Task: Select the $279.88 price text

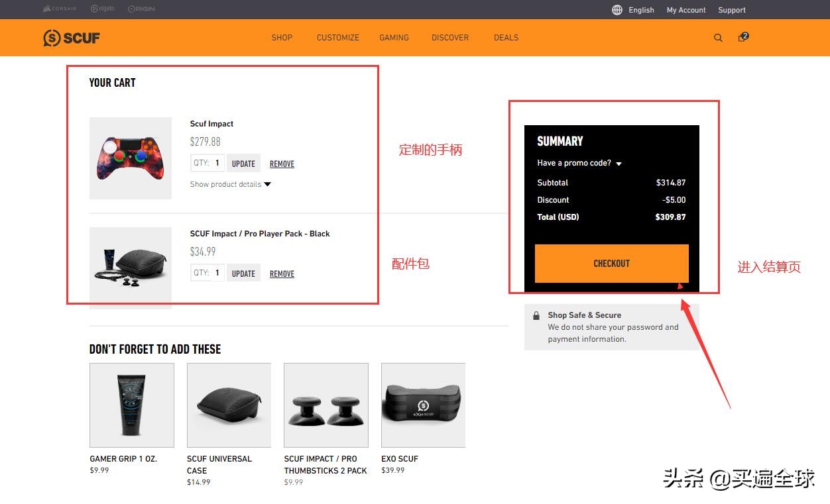Action: (205, 142)
